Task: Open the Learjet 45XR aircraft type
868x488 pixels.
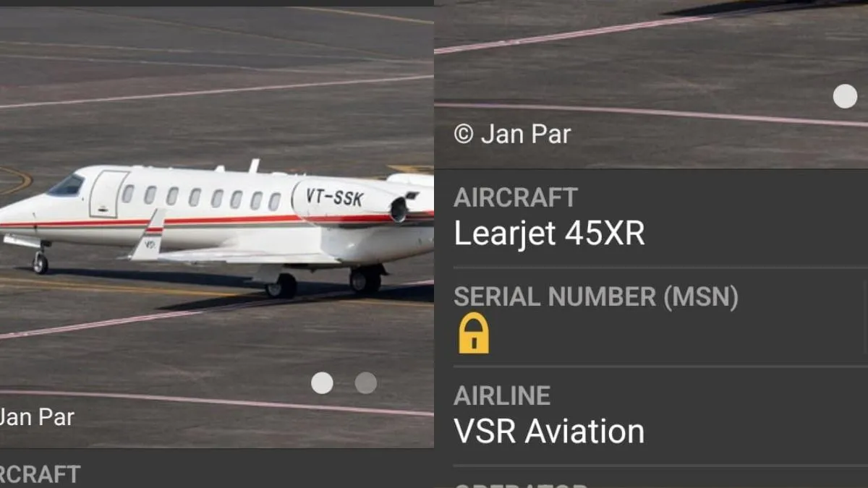Action: click(549, 234)
